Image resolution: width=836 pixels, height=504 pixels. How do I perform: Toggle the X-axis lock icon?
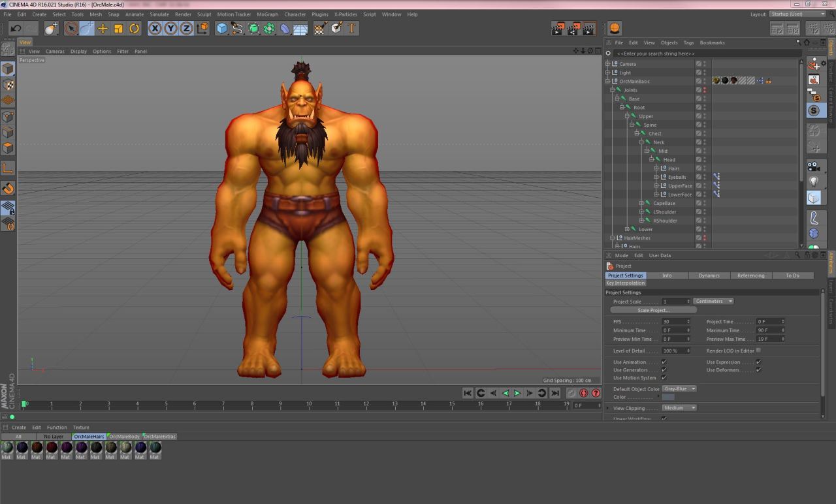[155, 28]
